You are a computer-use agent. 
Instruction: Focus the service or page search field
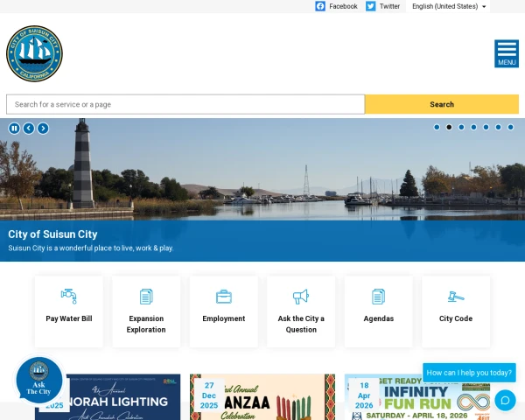(185, 104)
